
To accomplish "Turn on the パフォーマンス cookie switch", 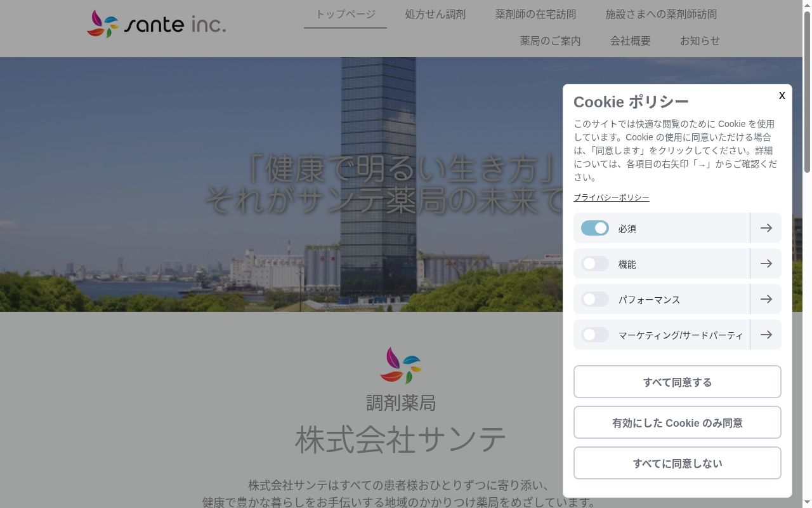I will click(x=595, y=299).
